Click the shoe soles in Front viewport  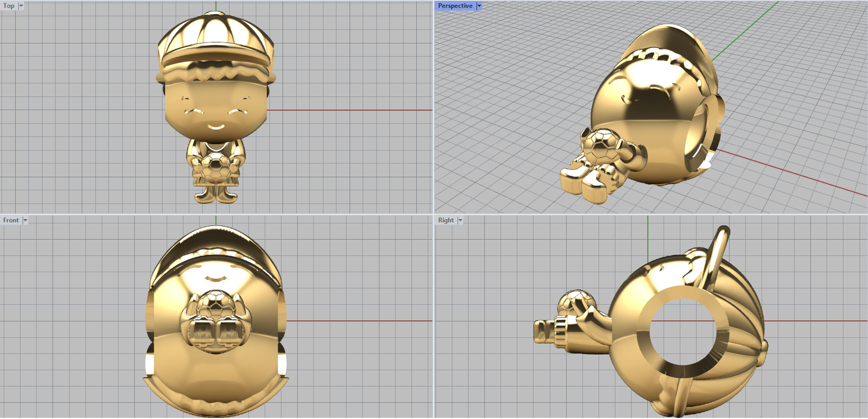[x=215, y=334]
